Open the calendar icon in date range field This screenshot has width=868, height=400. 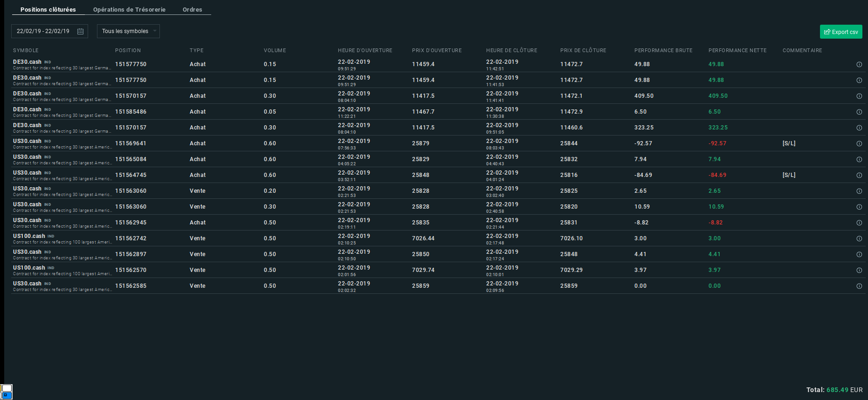pyautogui.click(x=80, y=31)
